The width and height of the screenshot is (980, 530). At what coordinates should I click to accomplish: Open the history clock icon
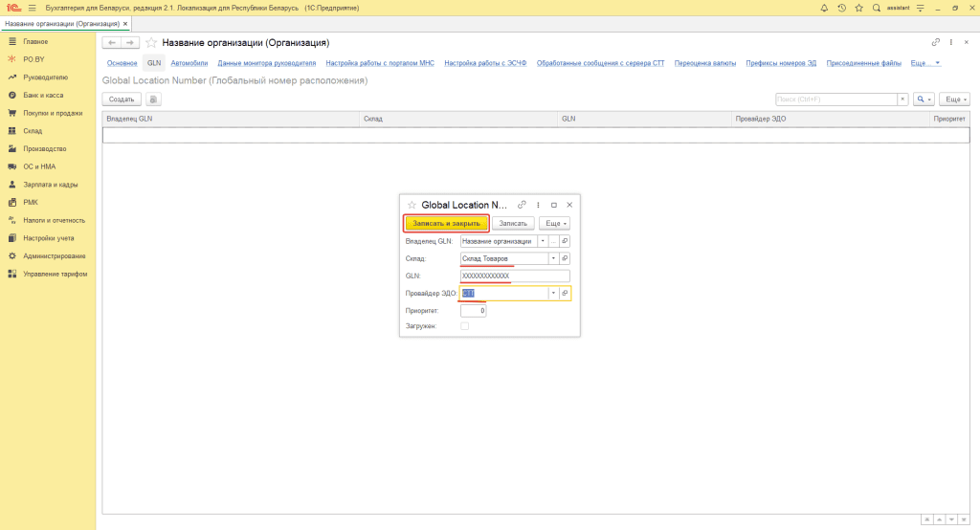(x=841, y=8)
